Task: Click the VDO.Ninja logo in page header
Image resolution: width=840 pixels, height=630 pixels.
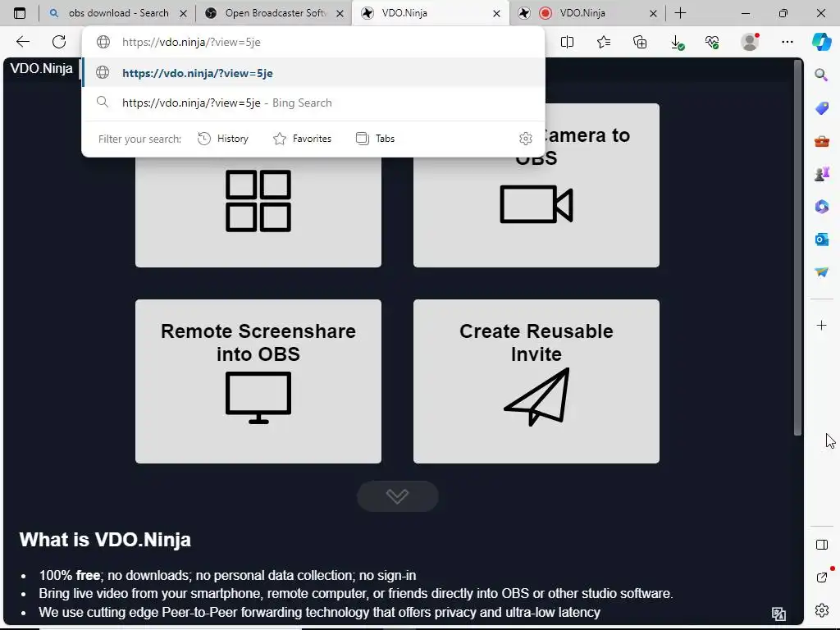Action: tap(41, 69)
